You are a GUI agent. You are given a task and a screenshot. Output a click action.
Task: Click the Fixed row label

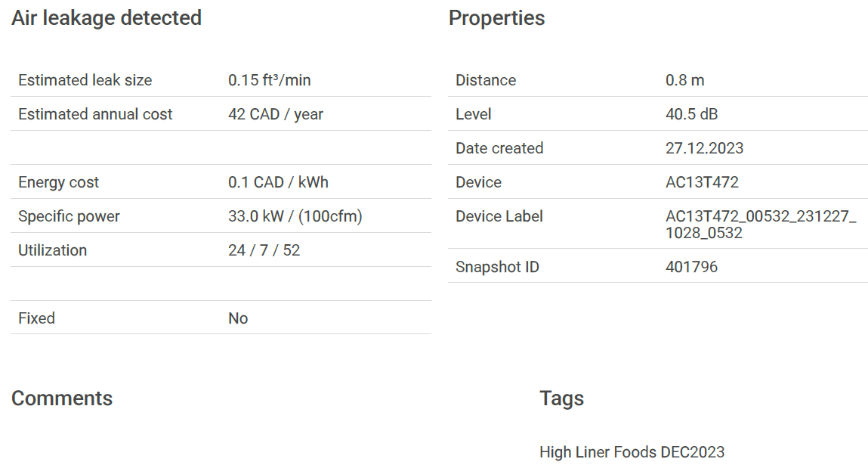[x=36, y=318]
